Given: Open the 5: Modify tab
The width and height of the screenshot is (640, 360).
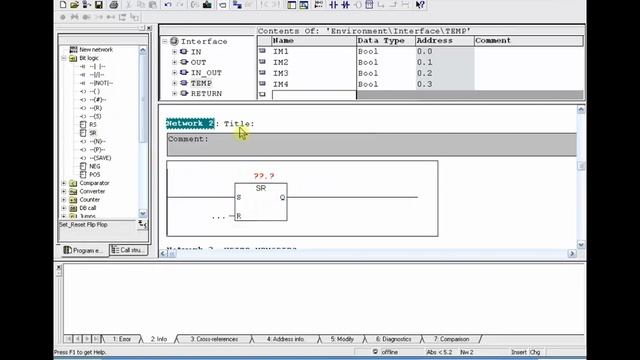Looking at the screenshot, I should (x=342, y=339).
